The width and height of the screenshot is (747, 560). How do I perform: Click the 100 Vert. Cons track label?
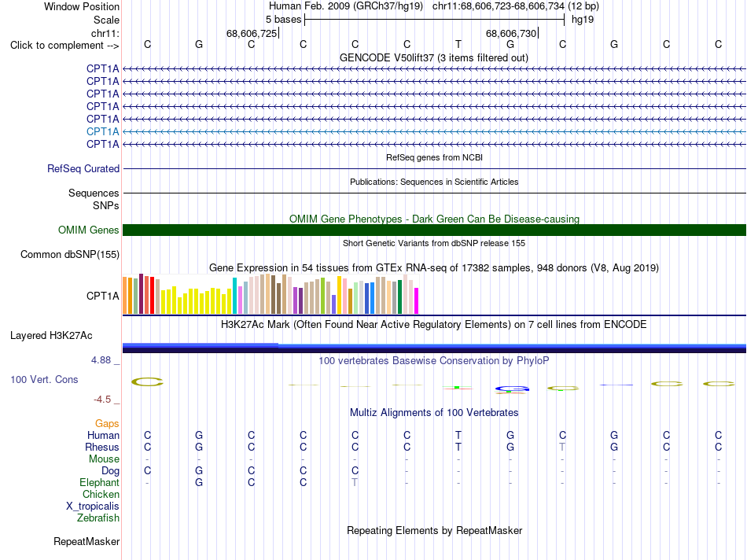(44, 380)
